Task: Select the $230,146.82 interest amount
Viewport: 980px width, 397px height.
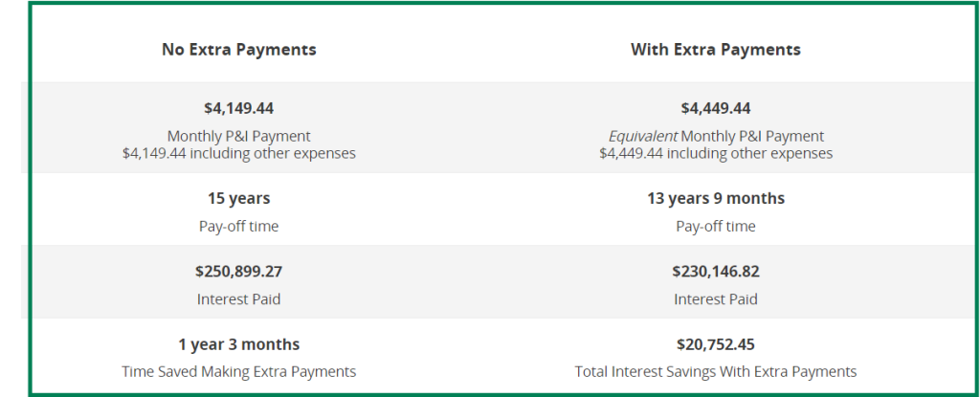Action: pyautogui.click(x=715, y=271)
